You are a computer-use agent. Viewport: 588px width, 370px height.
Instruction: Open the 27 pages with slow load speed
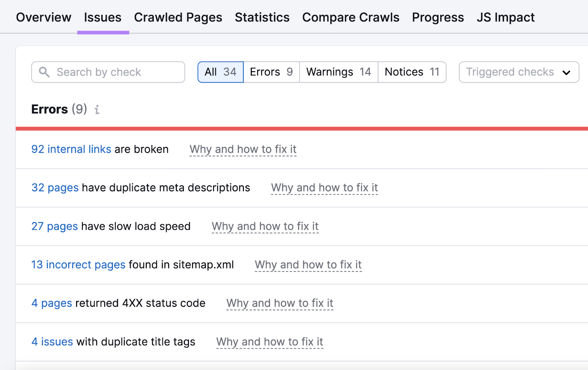coord(54,226)
